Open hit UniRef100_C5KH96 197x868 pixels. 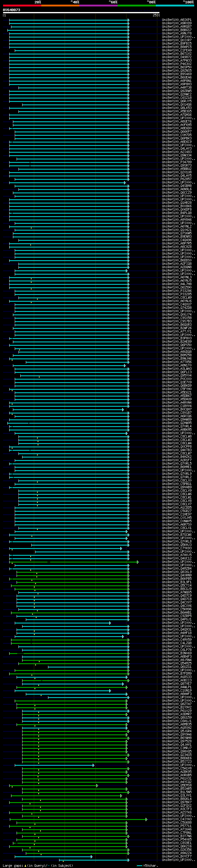[177, 609]
